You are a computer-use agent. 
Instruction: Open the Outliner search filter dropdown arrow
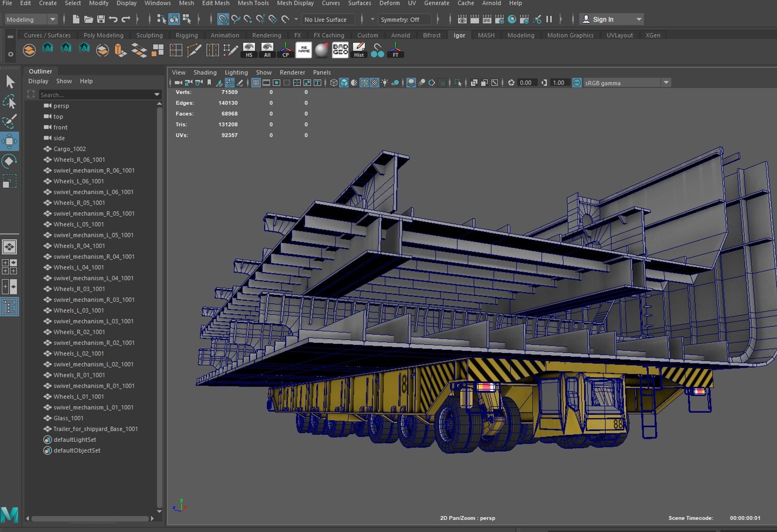[157, 95]
